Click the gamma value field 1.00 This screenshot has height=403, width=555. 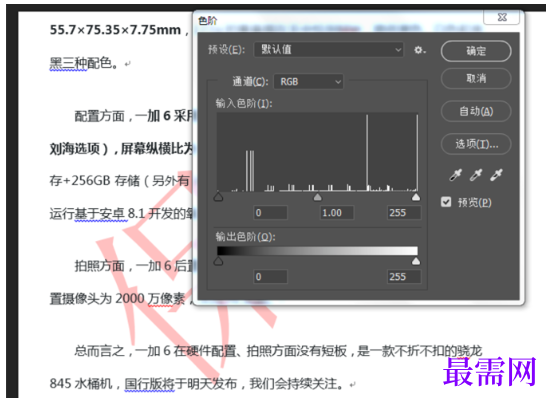click(337, 213)
